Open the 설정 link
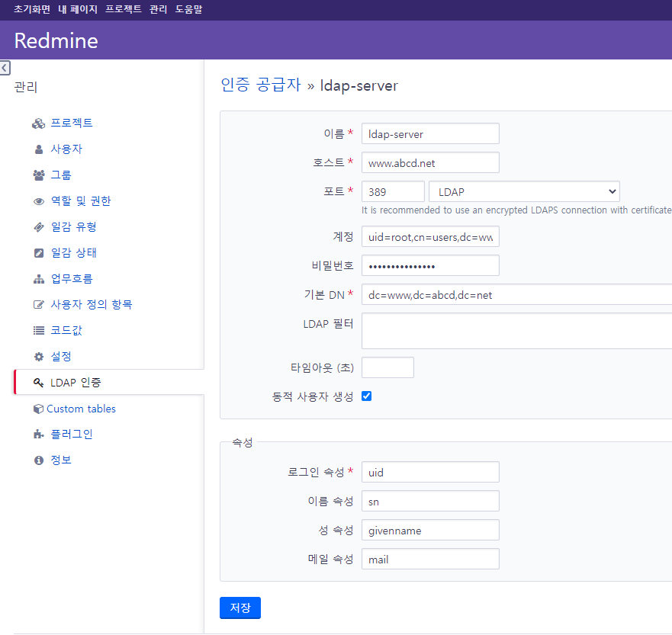This screenshot has width=672, height=635. pyautogui.click(x=61, y=356)
